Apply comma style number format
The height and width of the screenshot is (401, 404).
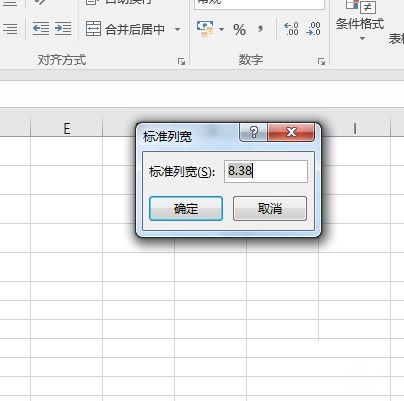coord(260,29)
